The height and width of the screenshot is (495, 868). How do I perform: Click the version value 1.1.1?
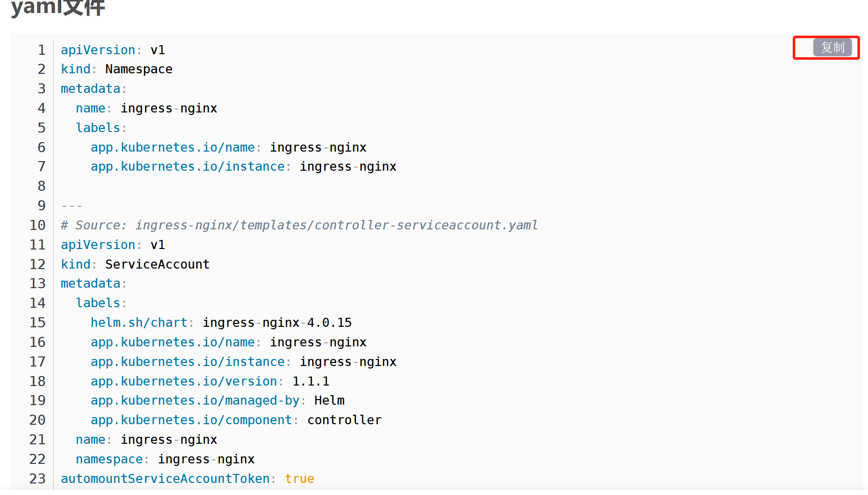tap(311, 382)
